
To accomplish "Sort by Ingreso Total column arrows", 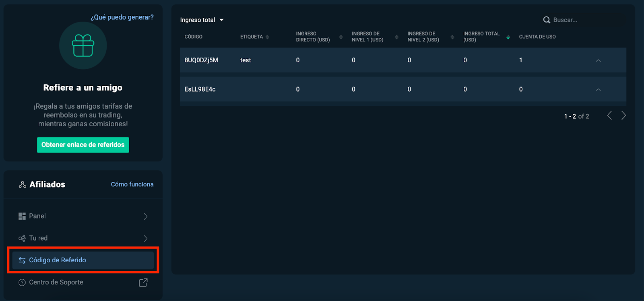I will click(x=508, y=37).
